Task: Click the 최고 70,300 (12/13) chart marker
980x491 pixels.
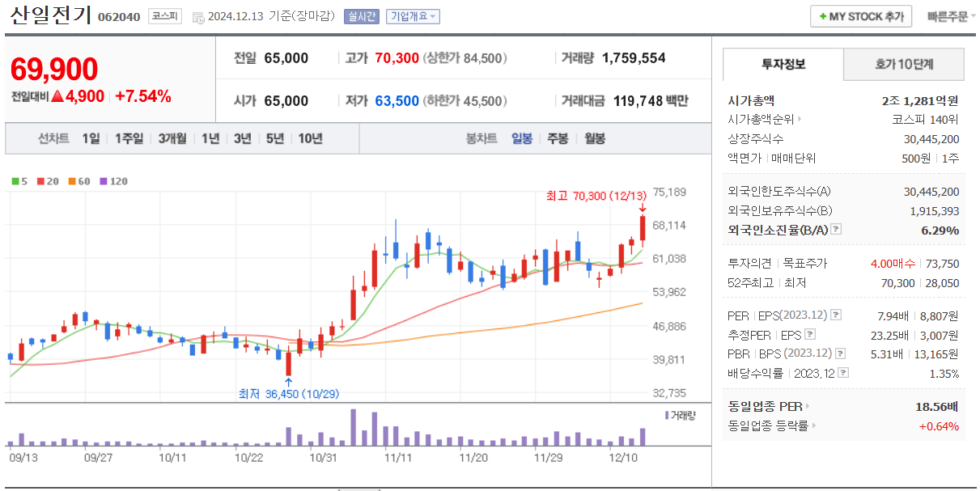Action: [x=597, y=196]
